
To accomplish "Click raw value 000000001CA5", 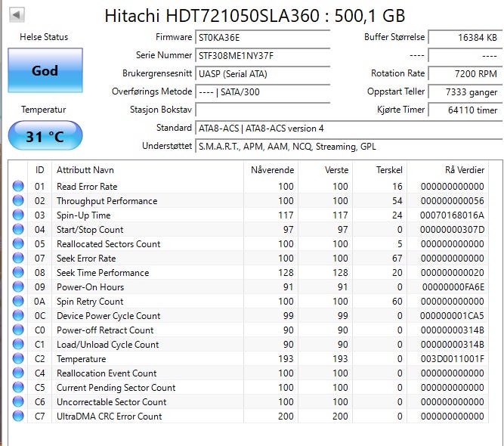I will pyautogui.click(x=453, y=316).
